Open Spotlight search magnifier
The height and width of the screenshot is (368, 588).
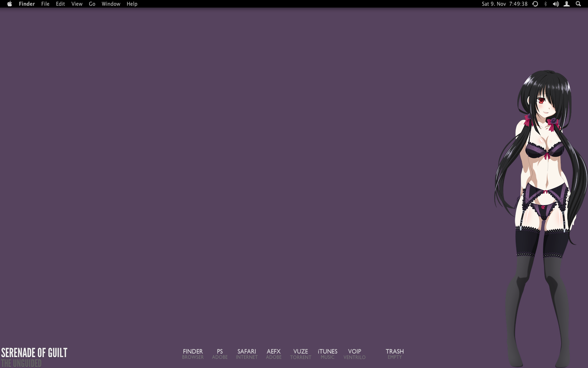[x=578, y=4]
